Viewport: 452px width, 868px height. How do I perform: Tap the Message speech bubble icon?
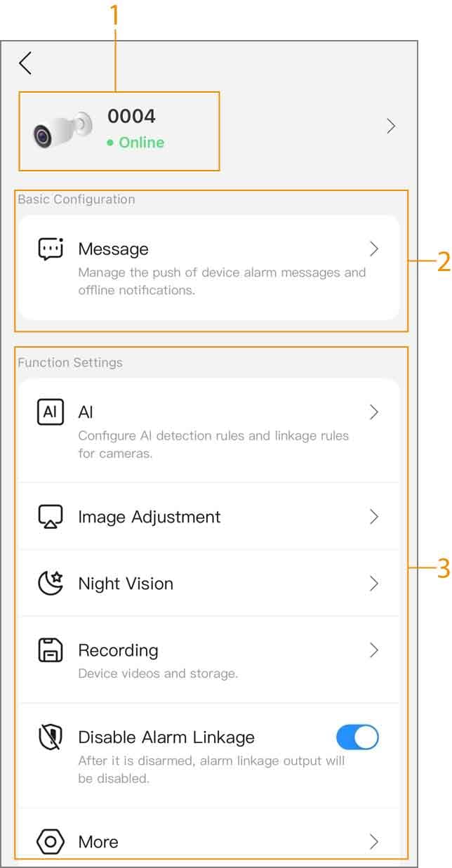click(x=50, y=249)
